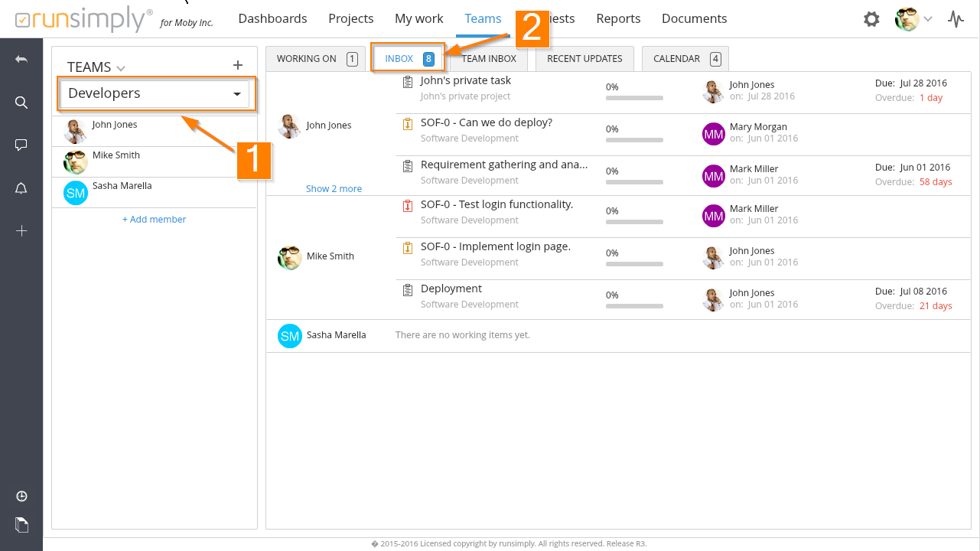Open the documents copy icon in sidebar

tap(21, 525)
